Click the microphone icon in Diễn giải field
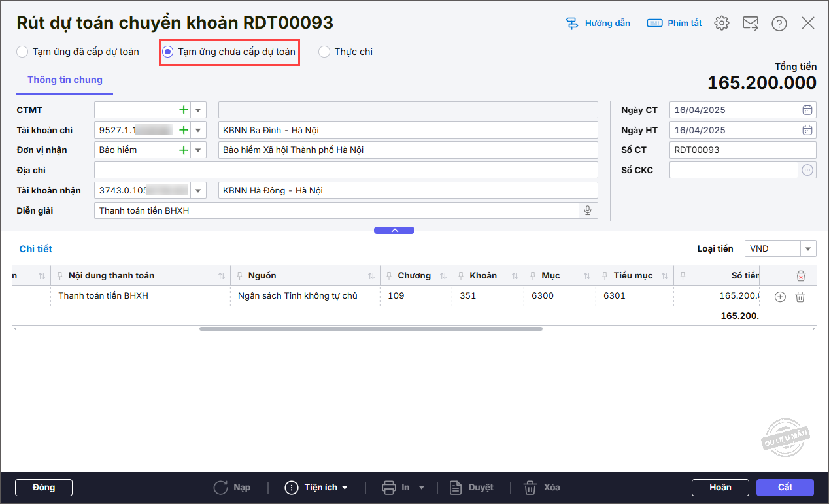 (588, 210)
